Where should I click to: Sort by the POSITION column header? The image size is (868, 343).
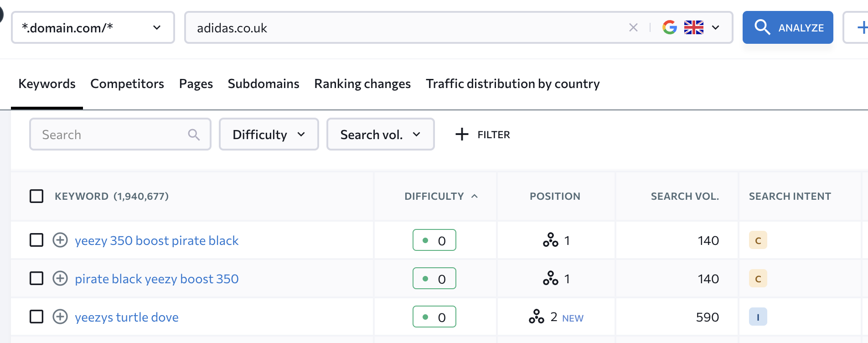point(555,196)
